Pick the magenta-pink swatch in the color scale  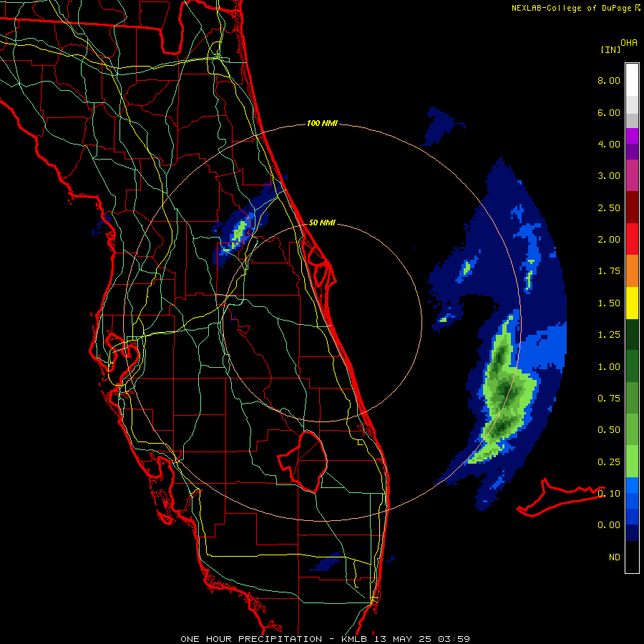tap(632, 175)
